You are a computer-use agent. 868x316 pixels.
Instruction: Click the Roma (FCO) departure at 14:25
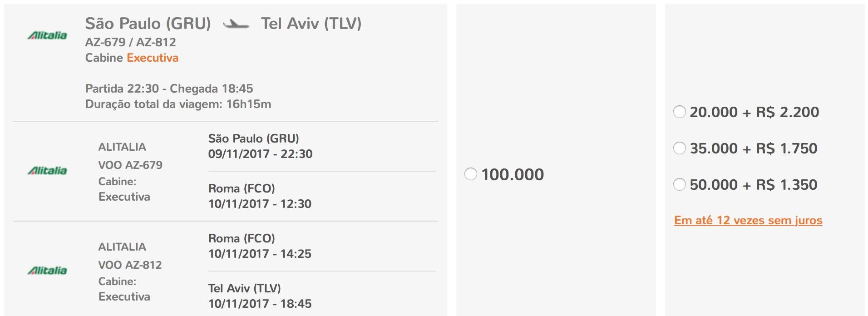coord(260,246)
